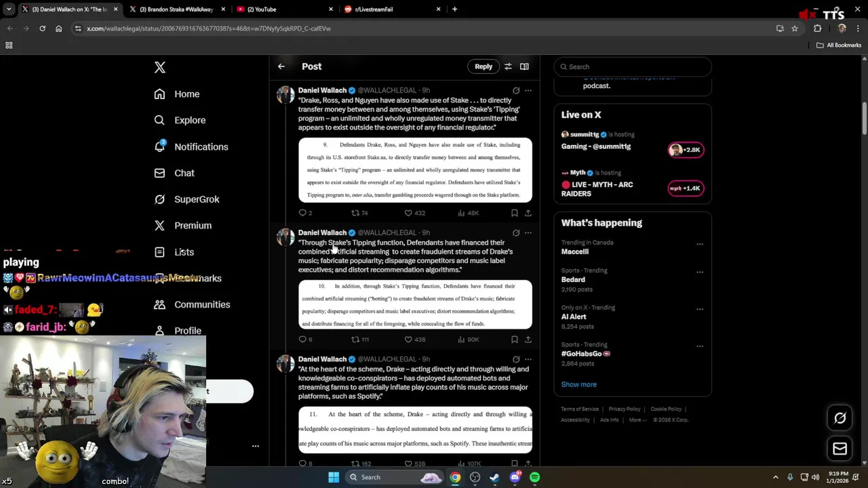Open a new browser tab

pos(454,9)
